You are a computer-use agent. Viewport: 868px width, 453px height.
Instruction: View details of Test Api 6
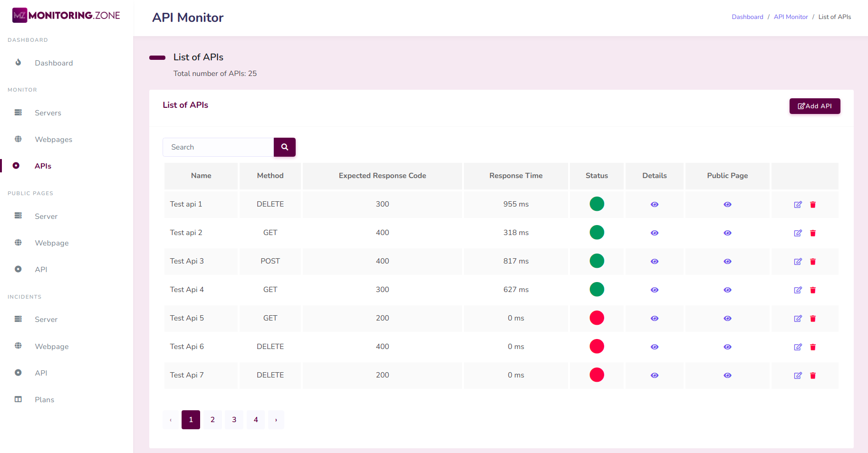tap(654, 347)
